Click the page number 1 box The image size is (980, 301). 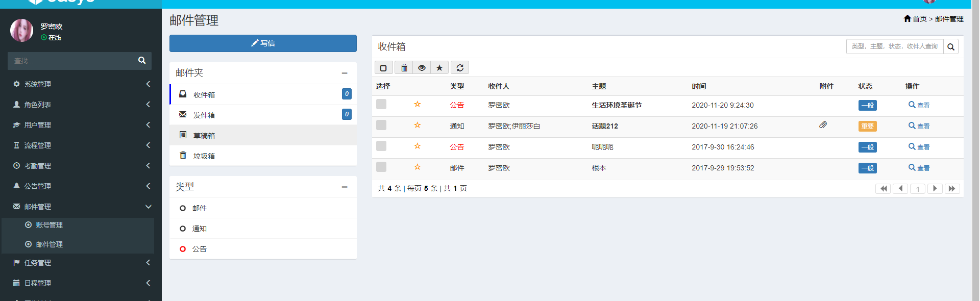[x=918, y=189]
